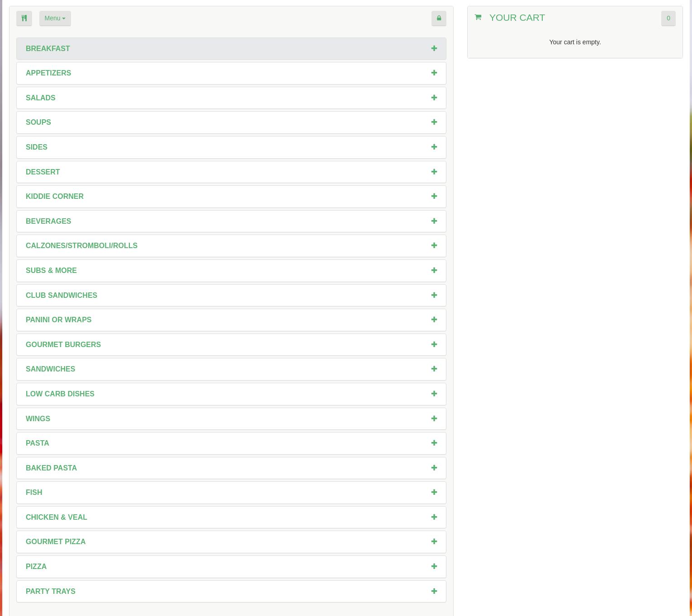Screen dimensions: 692x616
Task: Expand Pasta using its plus icon
Action: 434,443
